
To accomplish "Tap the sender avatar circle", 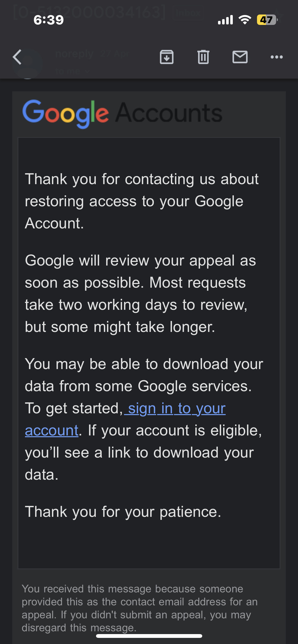I will click(27, 64).
